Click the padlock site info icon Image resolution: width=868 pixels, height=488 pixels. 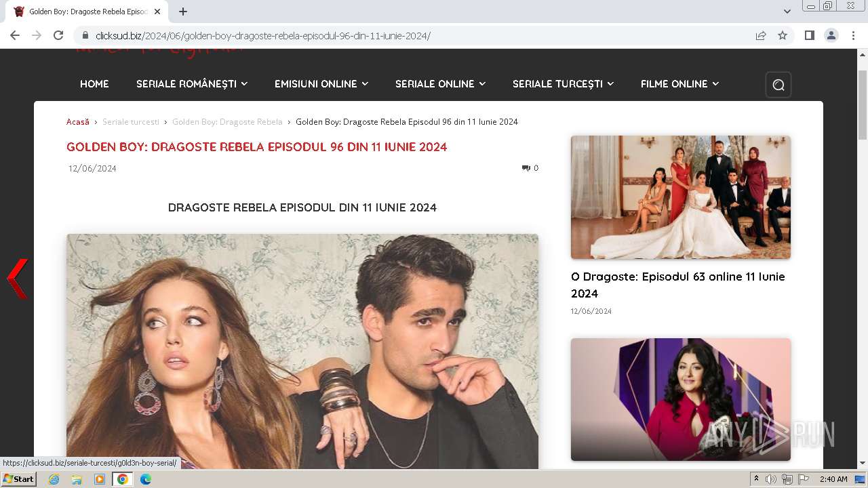pos(85,35)
